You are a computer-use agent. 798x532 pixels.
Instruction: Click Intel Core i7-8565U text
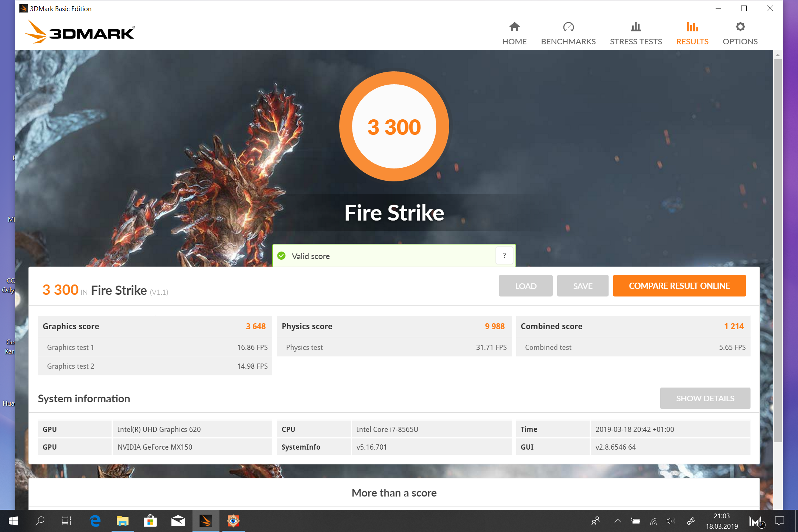click(x=387, y=429)
